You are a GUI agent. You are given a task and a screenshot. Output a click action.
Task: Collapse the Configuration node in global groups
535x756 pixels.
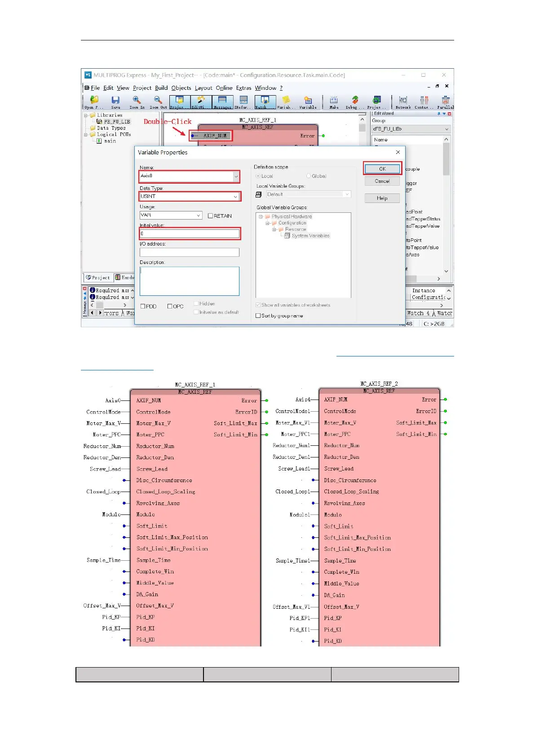click(x=267, y=223)
